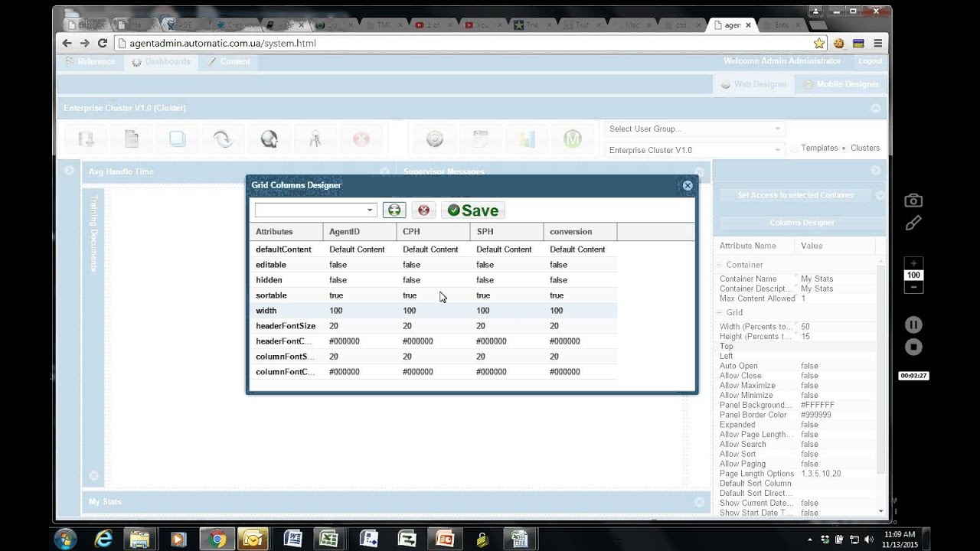Screen dimensions: 980x551
Task: Collapse the right properties panel arrow
Action: pyautogui.click(x=876, y=171)
